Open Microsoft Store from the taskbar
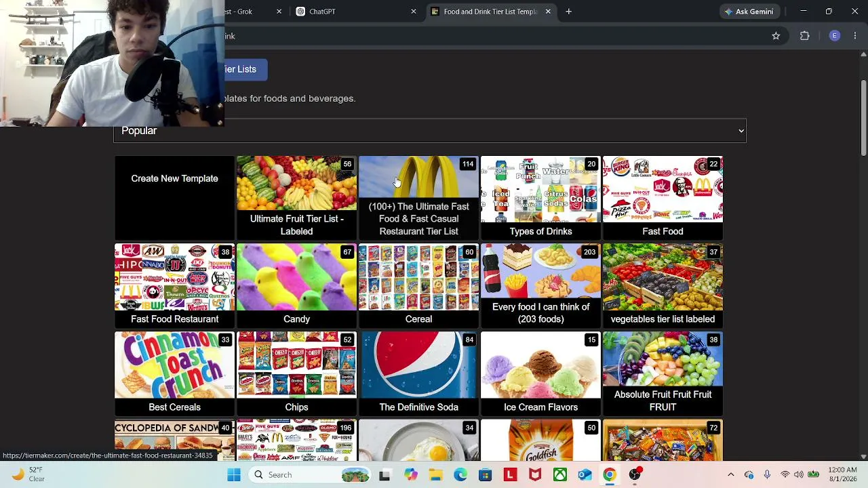 [x=485, y=475]
